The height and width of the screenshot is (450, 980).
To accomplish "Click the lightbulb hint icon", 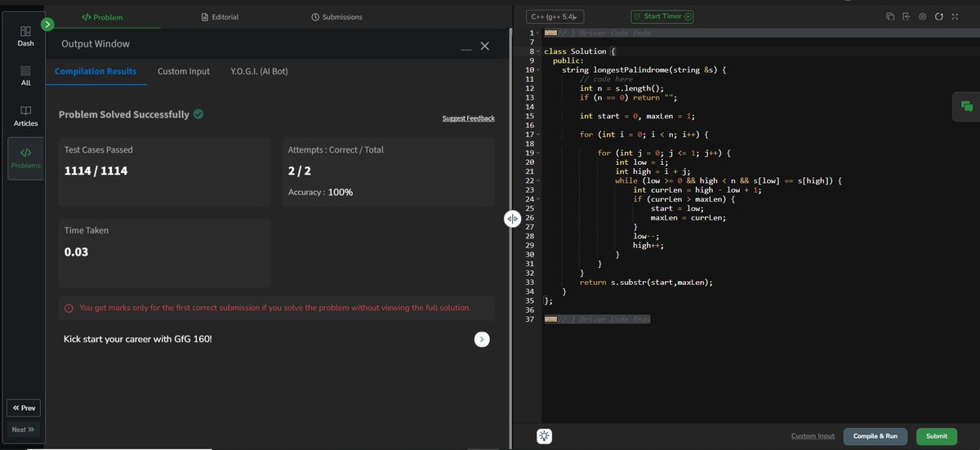I will (x=545, y=436).
